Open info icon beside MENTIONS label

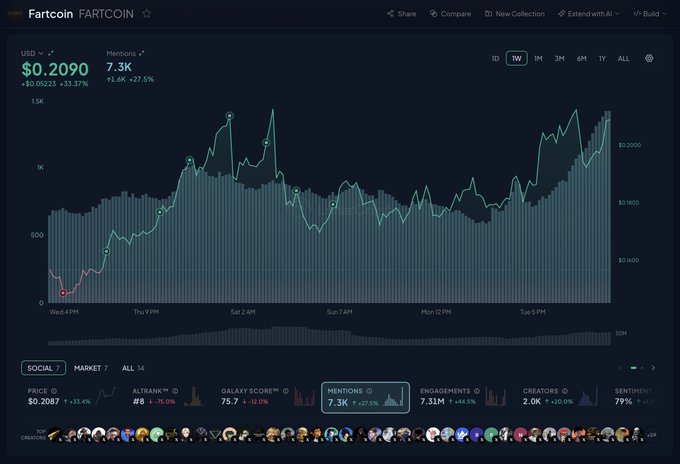(x=369, y=391)
